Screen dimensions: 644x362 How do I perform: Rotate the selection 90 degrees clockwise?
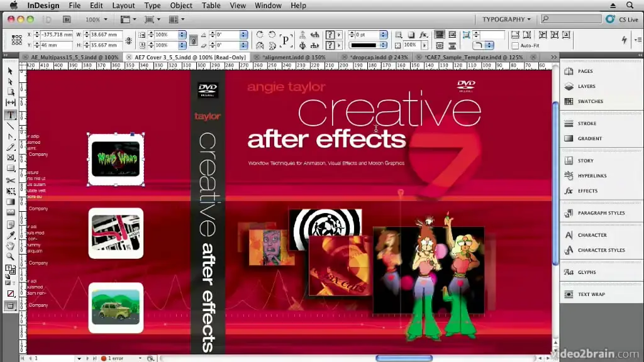coord(260,35)
